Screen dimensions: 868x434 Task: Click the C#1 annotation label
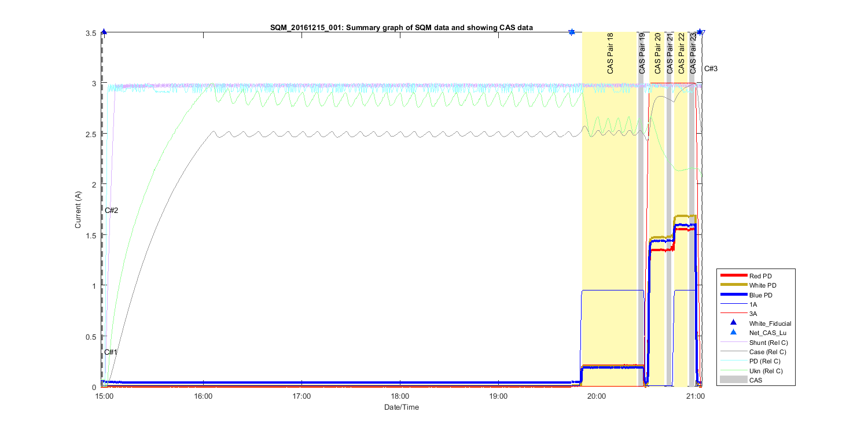[111, 352]
